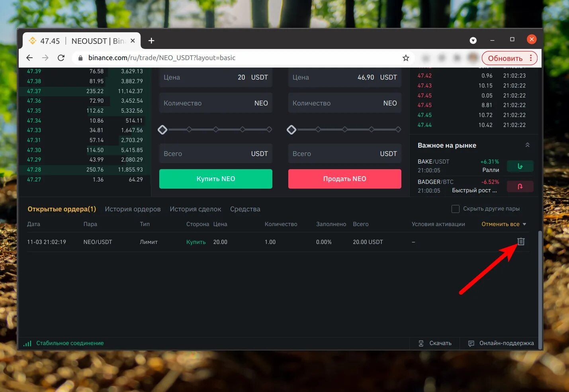Image resolution: width=569 pixels, height=392 pixels.
Task: Open Онлайн-поддержка chat link
Action: point(506,343)
